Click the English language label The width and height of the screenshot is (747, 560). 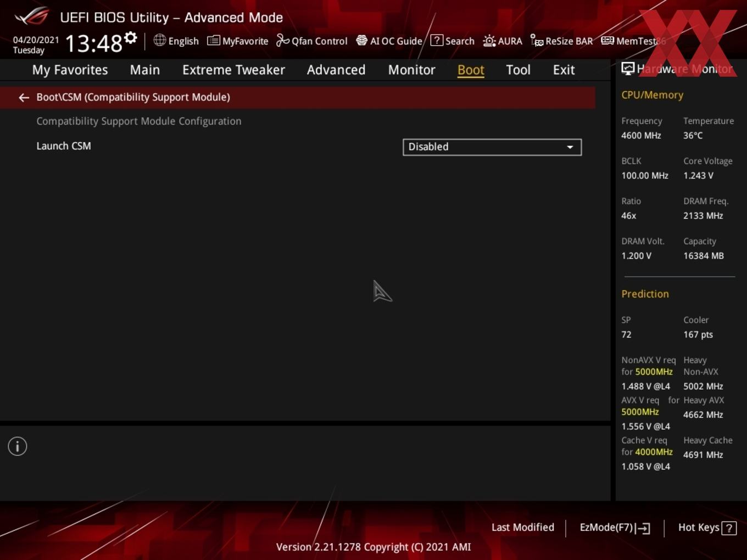(x=183, y=41)
